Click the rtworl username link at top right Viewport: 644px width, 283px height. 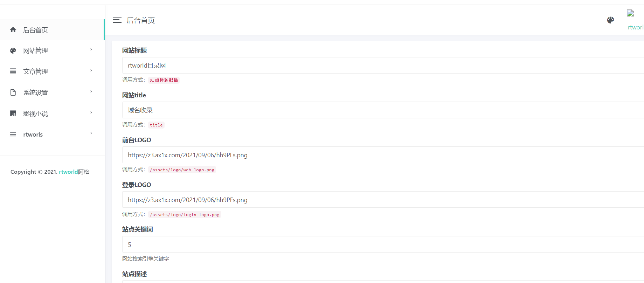[x=636, y=27]
